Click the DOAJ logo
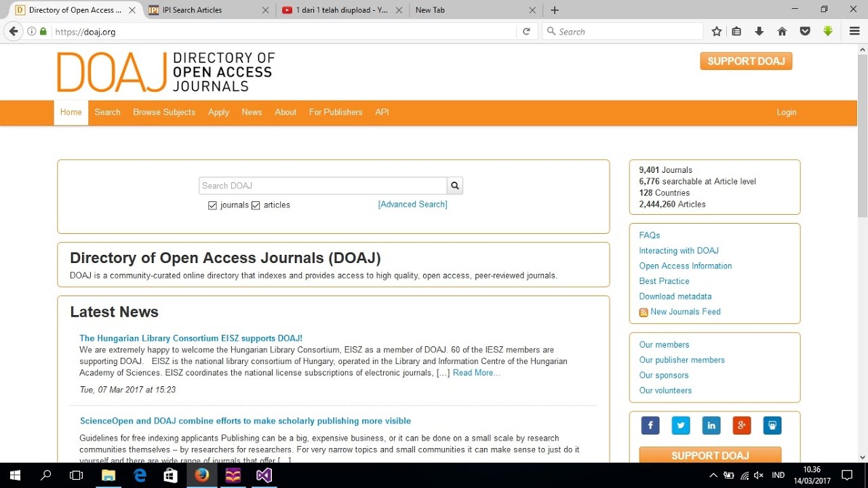Viewport: 868px width, 488px height. [x=165, y=72]
